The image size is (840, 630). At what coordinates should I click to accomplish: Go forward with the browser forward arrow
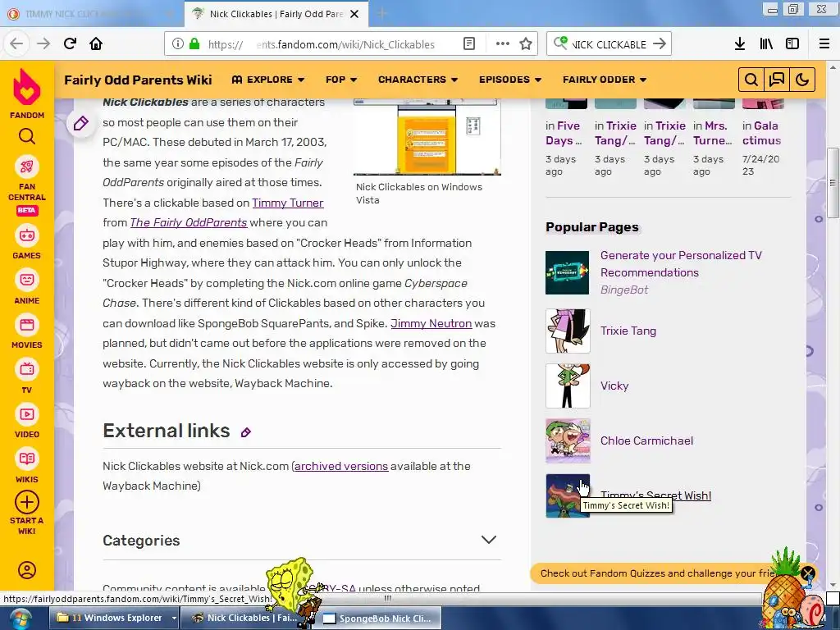click(43, 43)
